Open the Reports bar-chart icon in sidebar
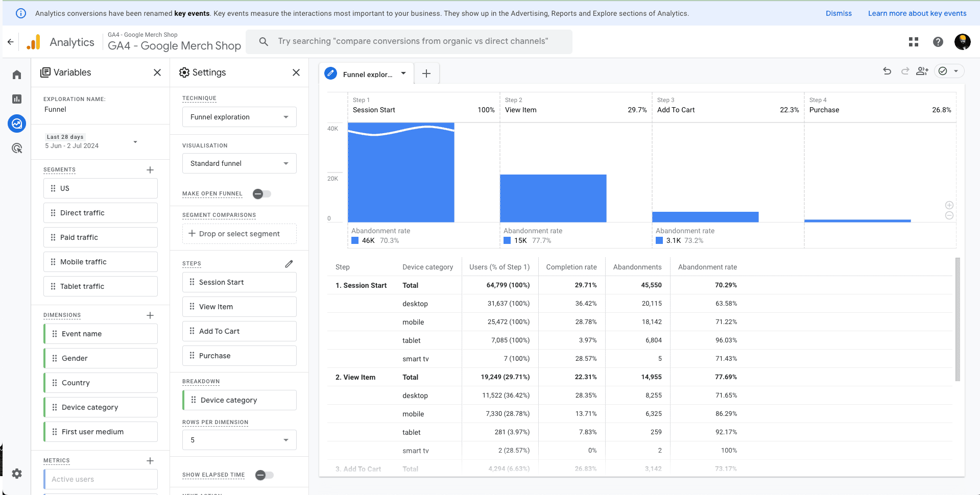 [x=17, y=99]
